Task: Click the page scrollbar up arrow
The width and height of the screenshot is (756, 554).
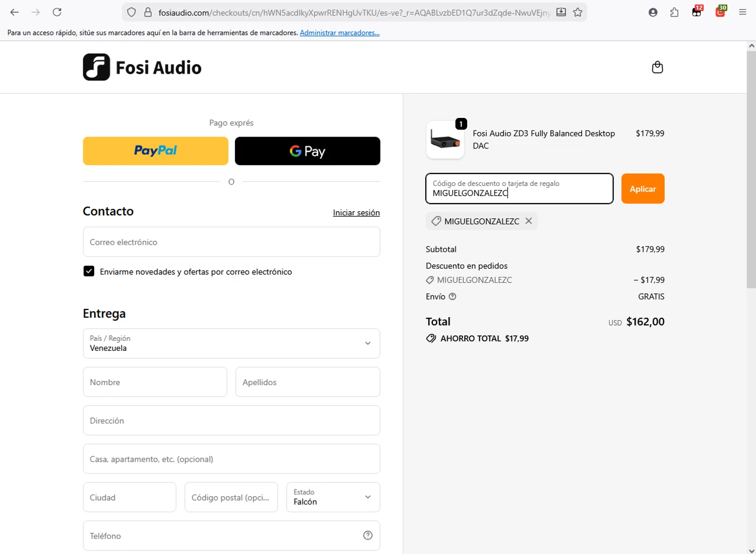Action: click(751, 45)
